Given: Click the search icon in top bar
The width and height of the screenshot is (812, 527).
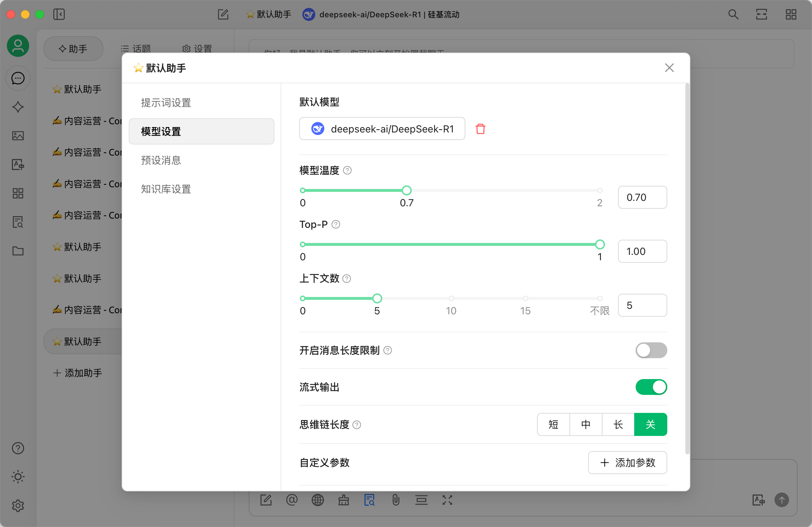Looking at the screenshot, I should 733,14.
